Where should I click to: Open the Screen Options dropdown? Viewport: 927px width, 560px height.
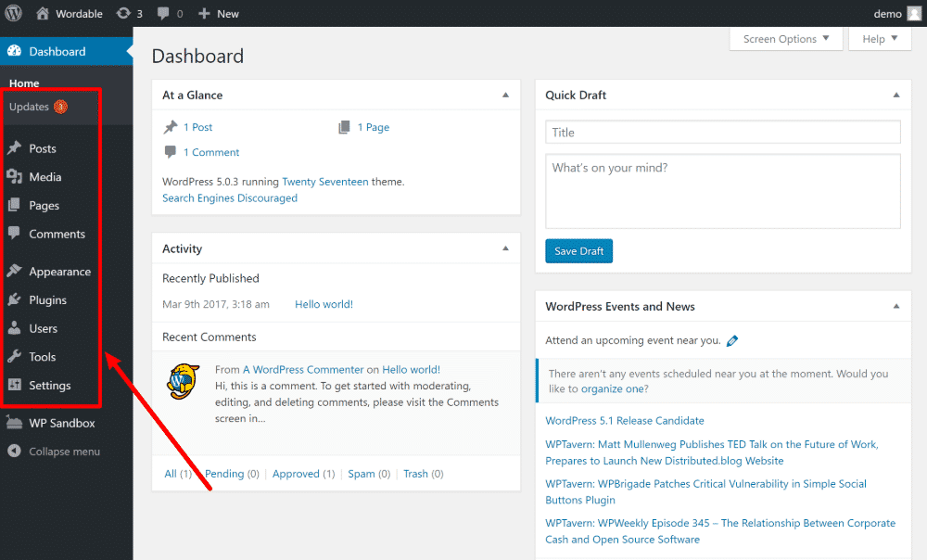click(786, 39)
